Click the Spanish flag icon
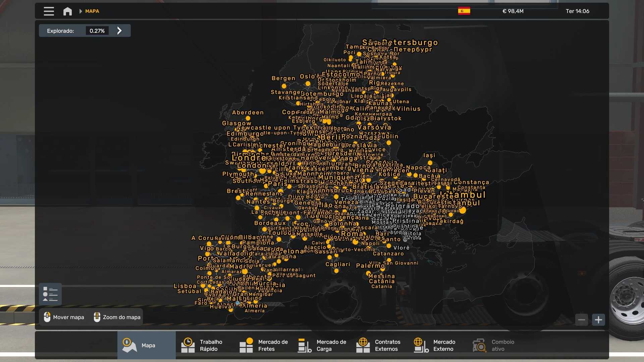Viewport: 644px width, 362px height. [x=464, y=11]
